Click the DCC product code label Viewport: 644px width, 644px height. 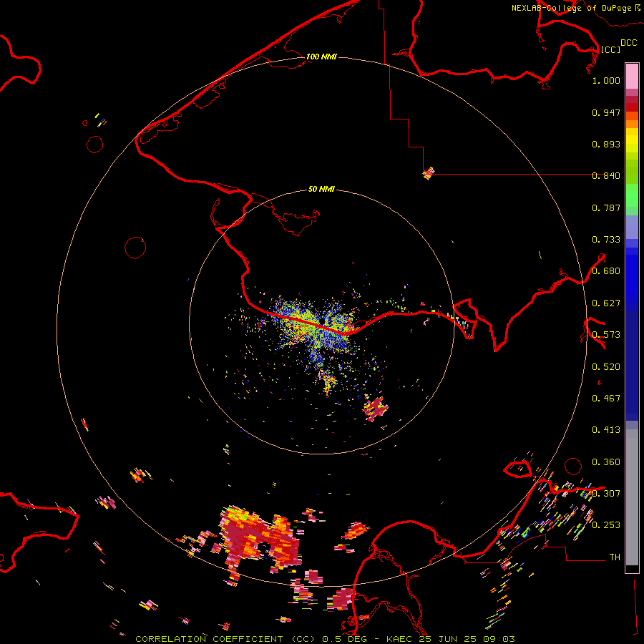(x=629, y=42)
